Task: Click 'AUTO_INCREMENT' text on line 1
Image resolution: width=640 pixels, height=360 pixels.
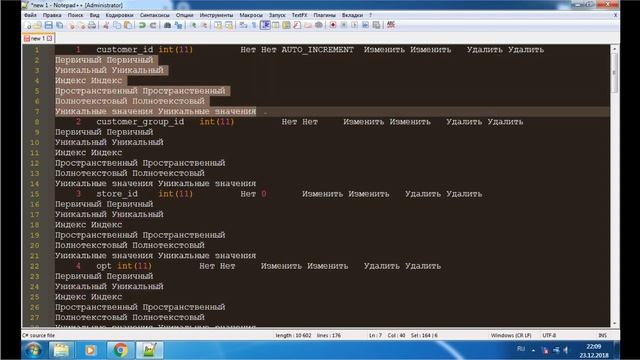Action: [x=318, y=50]
